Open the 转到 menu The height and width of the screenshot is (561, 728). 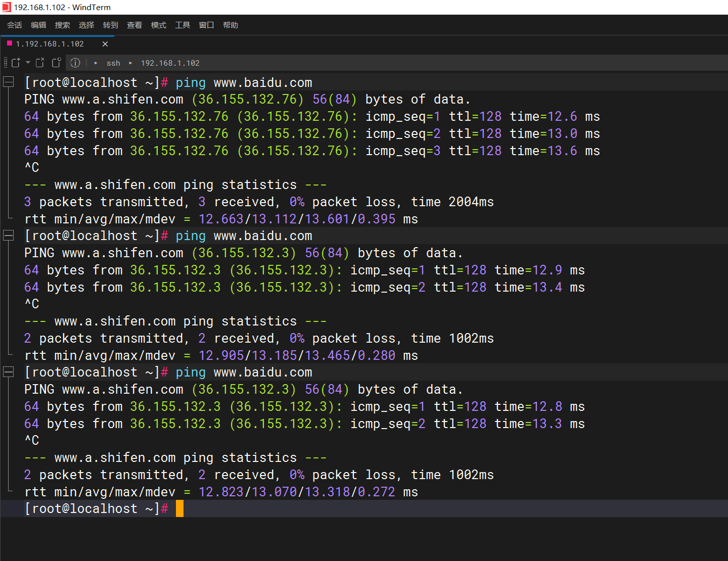tap(111, 25)
